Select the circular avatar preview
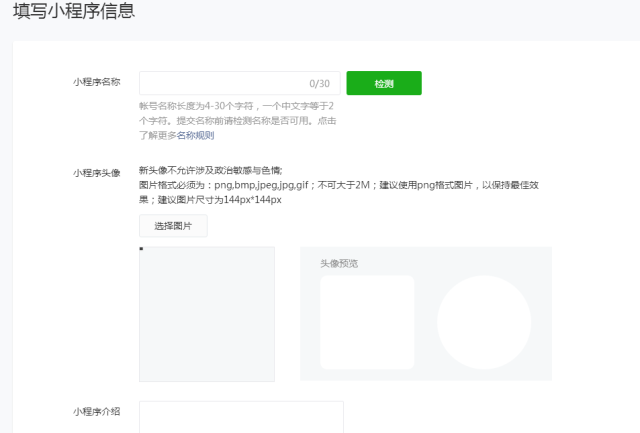640x433 pixels. 484,322
